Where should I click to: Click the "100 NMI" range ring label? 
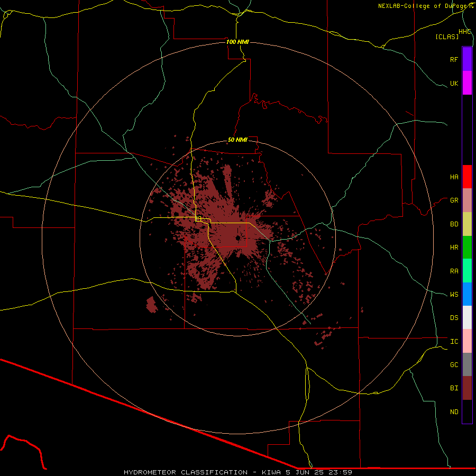click(237, 42)
